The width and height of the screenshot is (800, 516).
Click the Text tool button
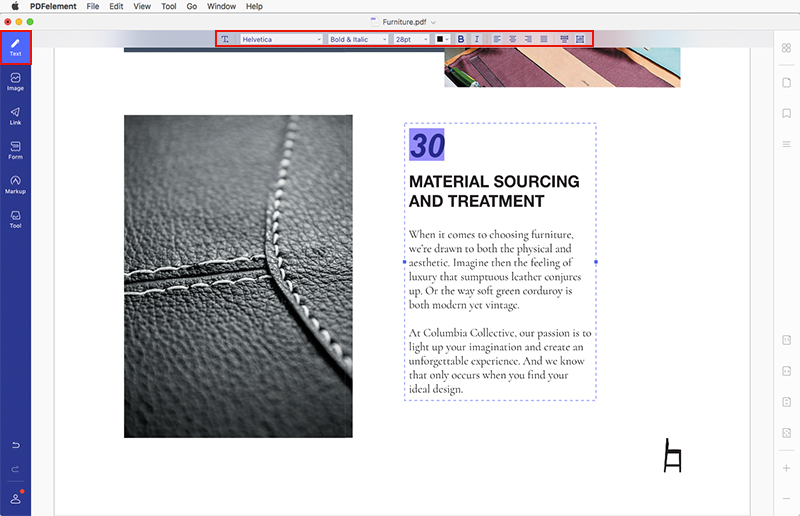click(15, 47)
